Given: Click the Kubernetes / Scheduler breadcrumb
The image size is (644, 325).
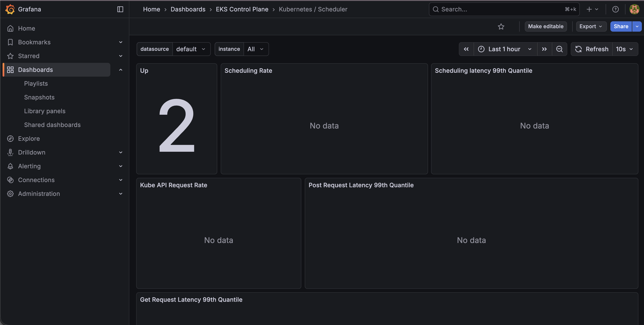Looking at the screenshot, I should point(313,9).
